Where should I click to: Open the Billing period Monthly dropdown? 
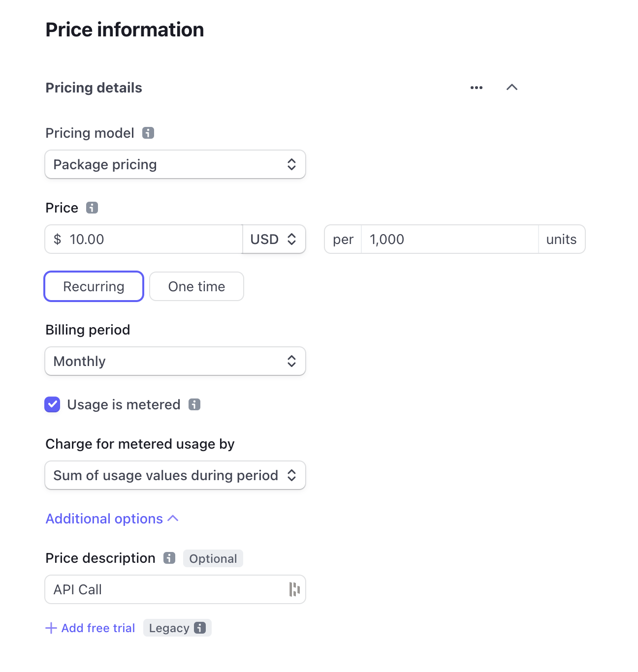[x=175, y=361]
